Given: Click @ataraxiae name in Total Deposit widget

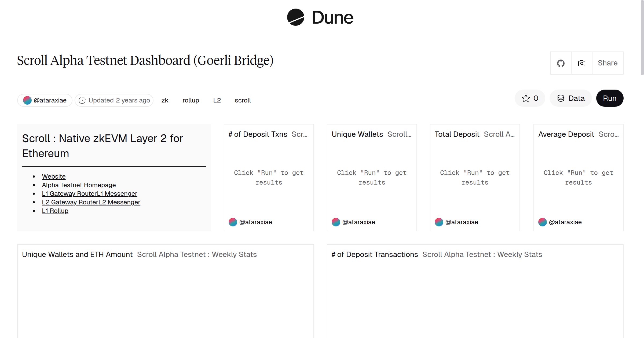Looking at the screenshot, I should (x=462, y=222).
